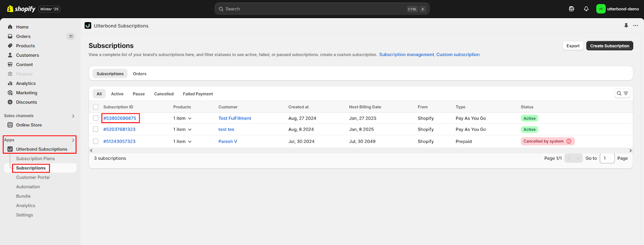644x245 pixels.
Task: Click the utterbond-demo account avatar
Action: pyautogui.click(x=601, y=9)
